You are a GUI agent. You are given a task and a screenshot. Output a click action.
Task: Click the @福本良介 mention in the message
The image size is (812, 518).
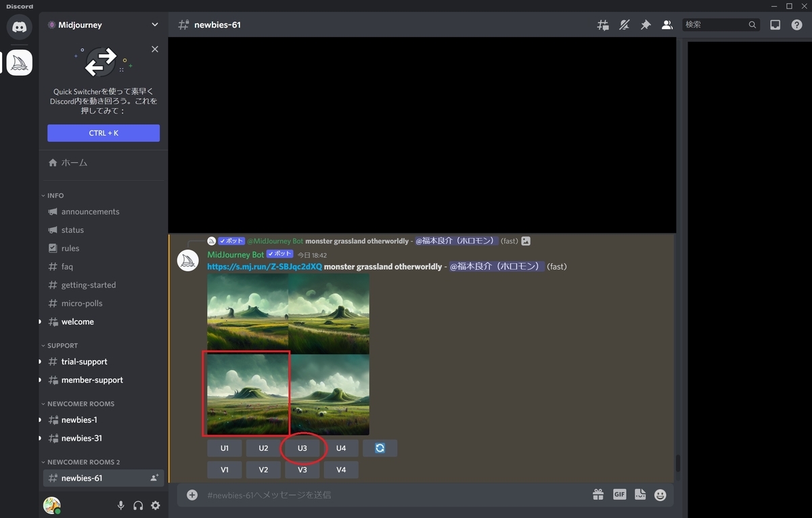click(497, 266)
